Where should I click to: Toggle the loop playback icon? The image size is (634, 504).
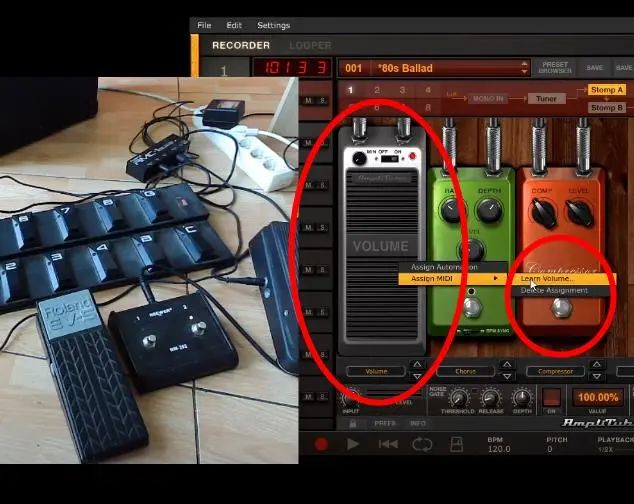click(x=422, y=444)
